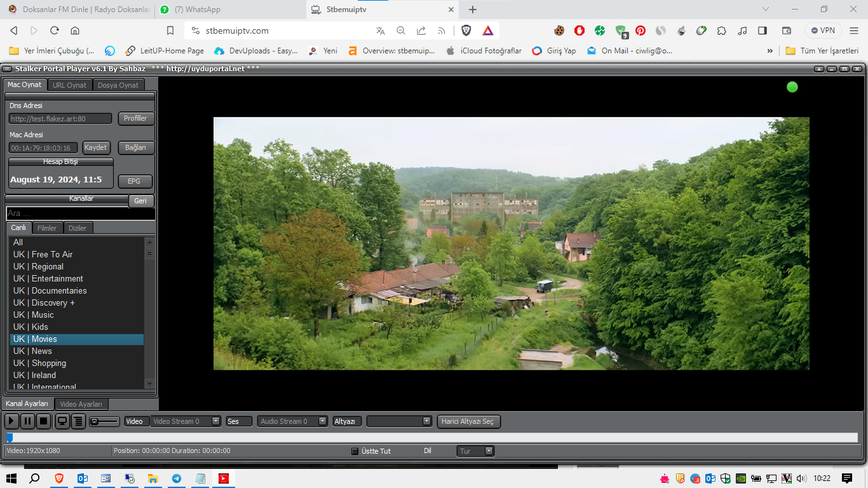Switch to the Dosya Oynat tab
Viewport: 868px width, 488px height.
[x=118, y=85]
